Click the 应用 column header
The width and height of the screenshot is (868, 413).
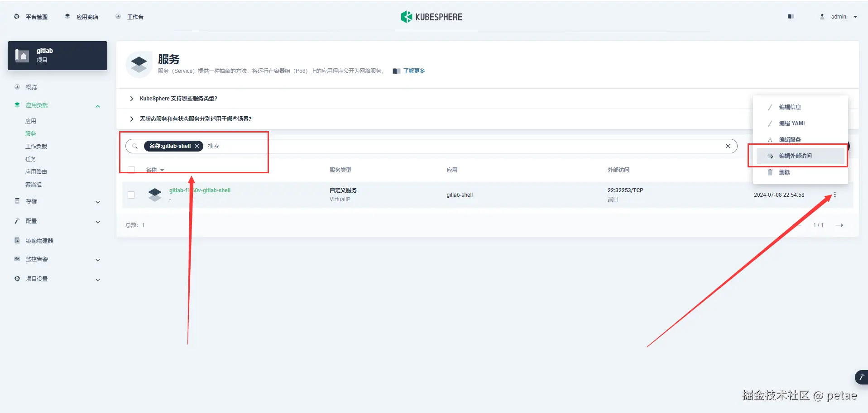click(x=452, y=170)
